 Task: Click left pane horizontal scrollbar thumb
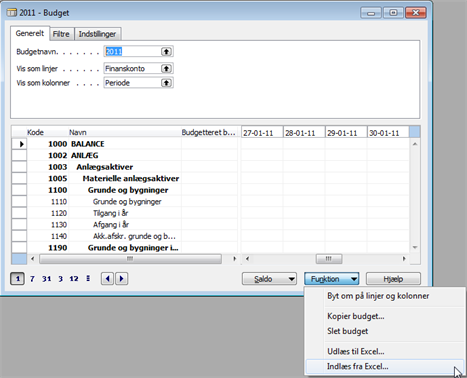click(130, 259)
